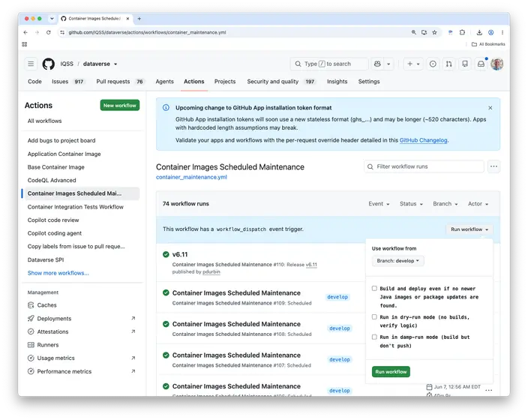Screen dimensions: 528x420
Task: Open the repositories icon in header
Action: [465, 64]
